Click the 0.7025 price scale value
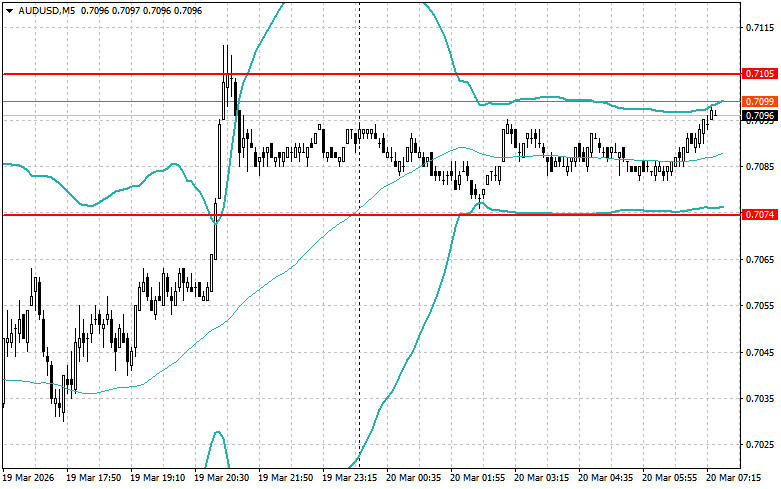781x489 pixels. (x=760, y=445)
